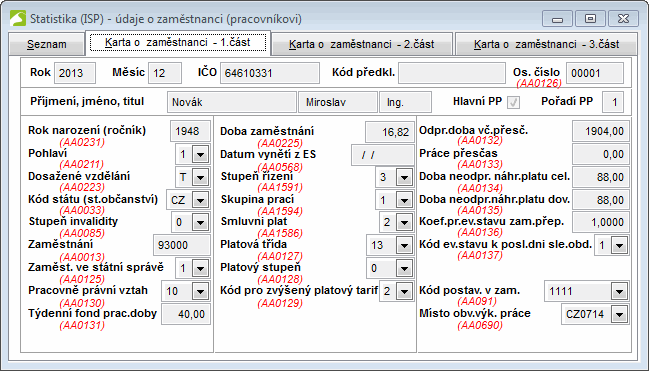Expand Kód ev.stavu k posl.dni dropdown
This screenshot has width=649, height=371.
[x=620, y=246]
